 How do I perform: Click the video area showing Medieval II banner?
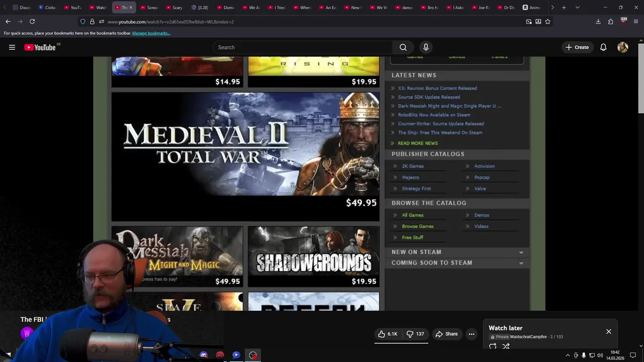click(246, 156)
